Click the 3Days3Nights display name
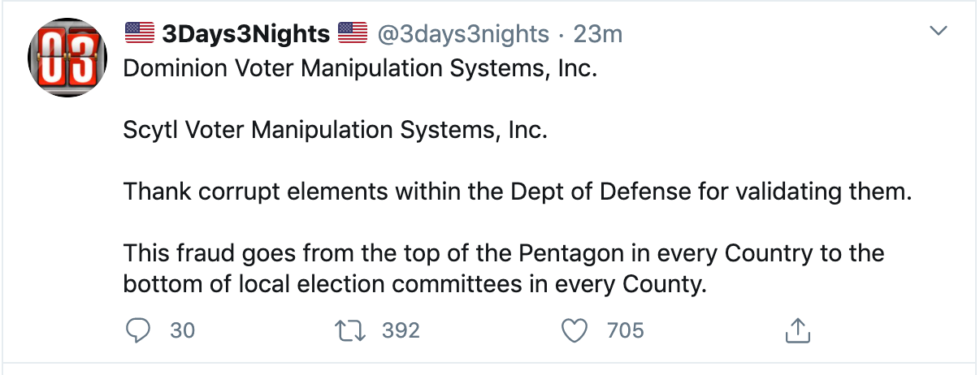Screen dimensions: 980x375 point(246,34)
